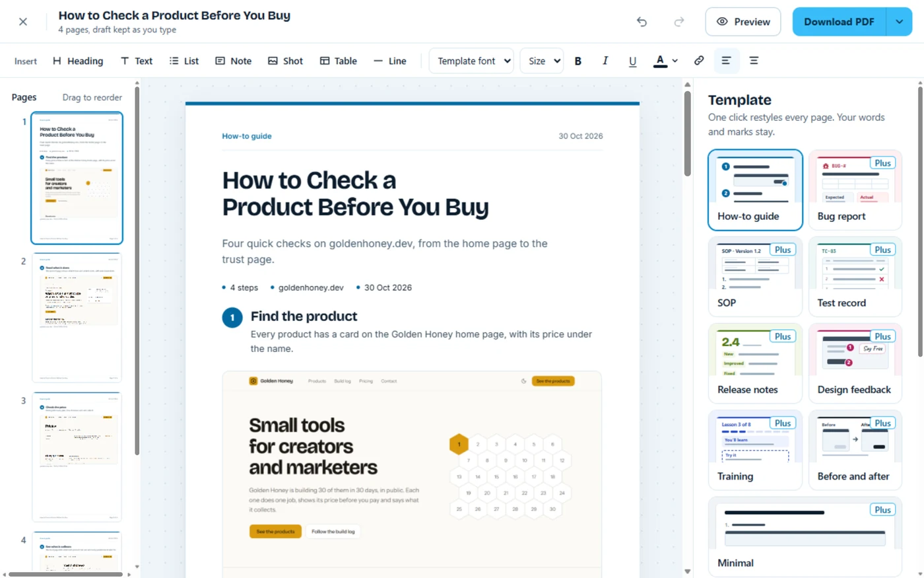Screen dimensions: 924x578
Task: Insert a Table block
Action: 339,61
